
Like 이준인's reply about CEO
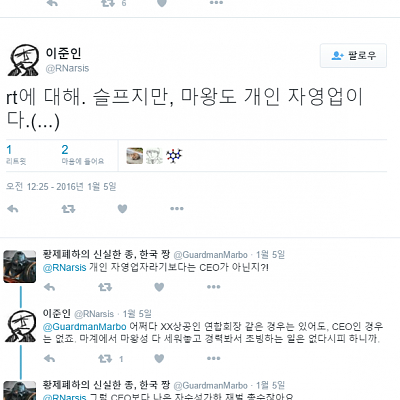159,359
